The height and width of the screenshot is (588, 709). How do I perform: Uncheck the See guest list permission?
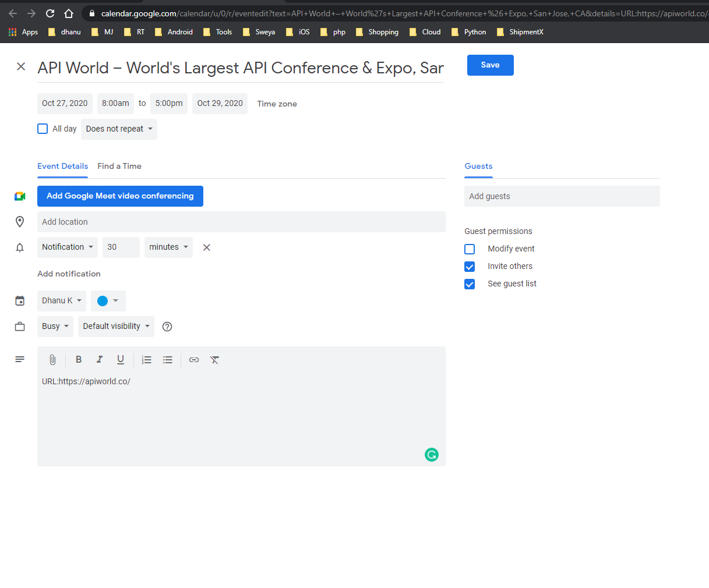pos(470,284)
